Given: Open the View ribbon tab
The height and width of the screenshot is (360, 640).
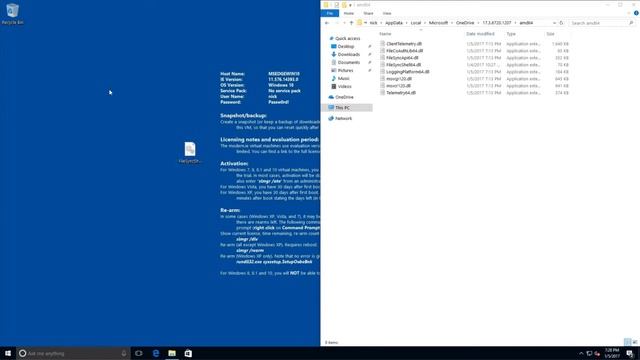Looking at the screenshot, I should (x=387, y=13).
